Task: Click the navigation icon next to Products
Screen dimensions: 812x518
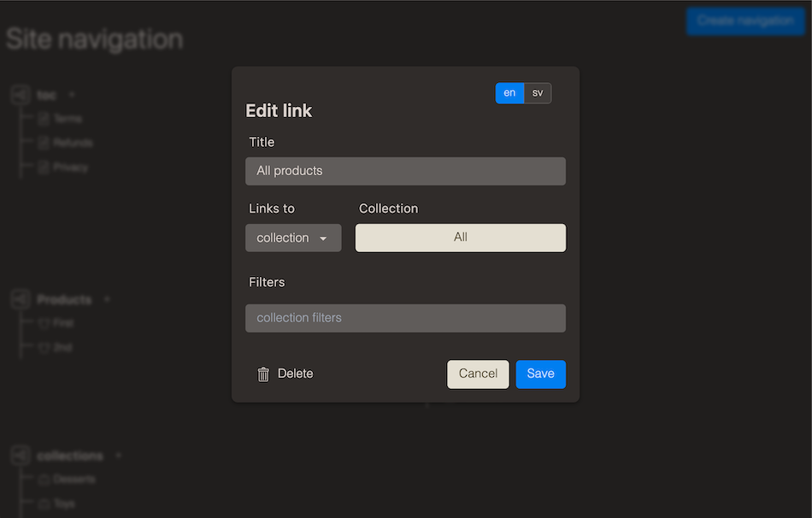Action: point(19,299)
